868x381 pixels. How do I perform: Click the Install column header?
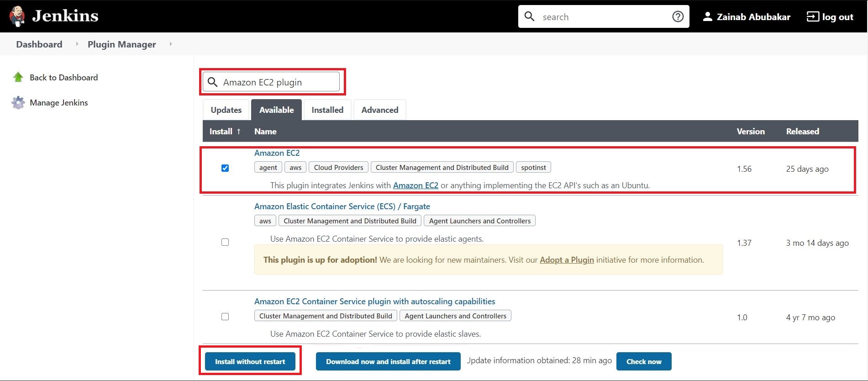[221, 132]
